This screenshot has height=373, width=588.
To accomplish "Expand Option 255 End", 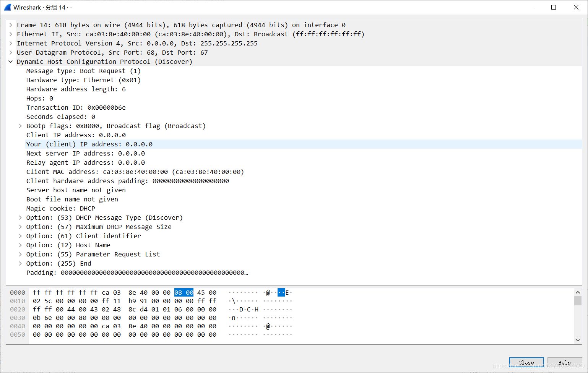I will click(20, 263).
